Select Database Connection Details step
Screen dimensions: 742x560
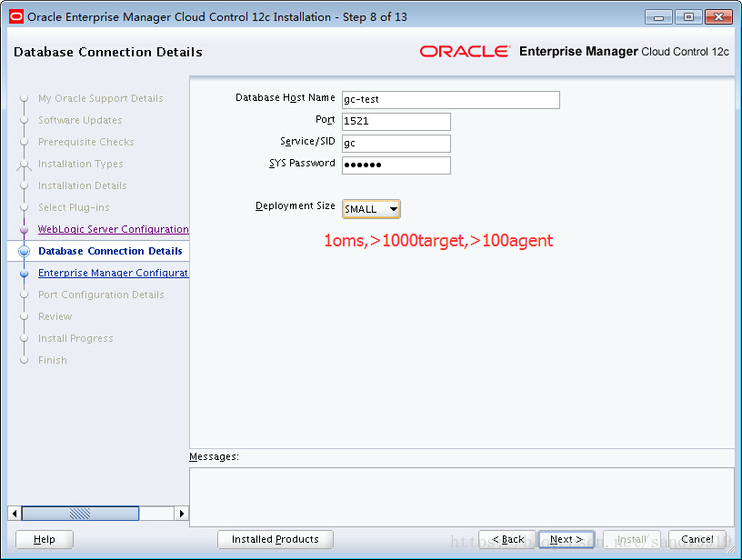[110, 251]
